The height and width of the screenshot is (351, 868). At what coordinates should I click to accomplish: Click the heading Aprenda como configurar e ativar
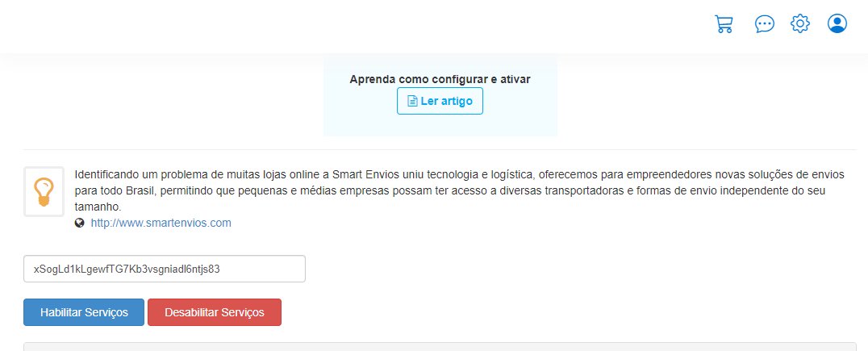440,79
